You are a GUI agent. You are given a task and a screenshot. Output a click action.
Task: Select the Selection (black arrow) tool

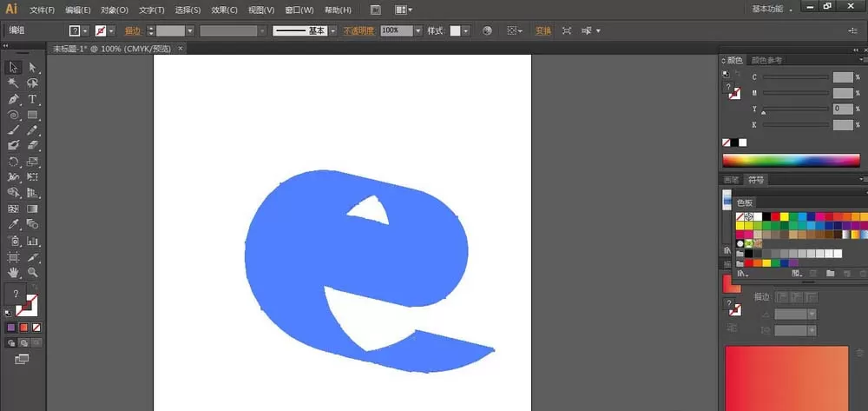click(x=13, y=68)
